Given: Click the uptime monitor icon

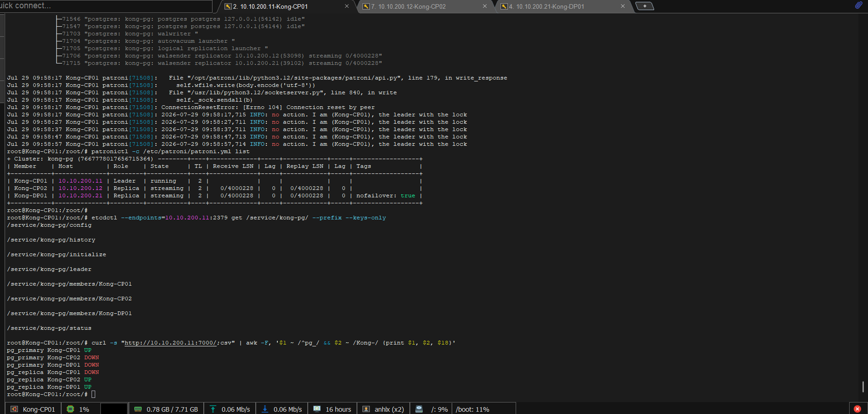Looking at the screenshot, I should click(317, 409).
